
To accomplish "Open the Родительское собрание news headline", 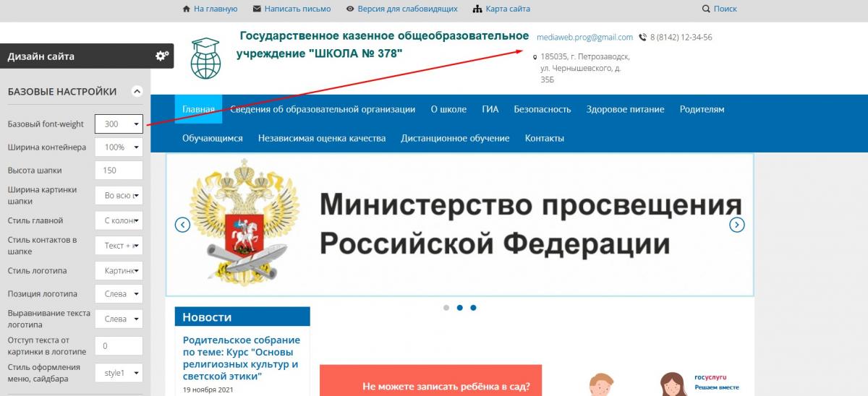I will pyautogui.click(x=241, y=358).
